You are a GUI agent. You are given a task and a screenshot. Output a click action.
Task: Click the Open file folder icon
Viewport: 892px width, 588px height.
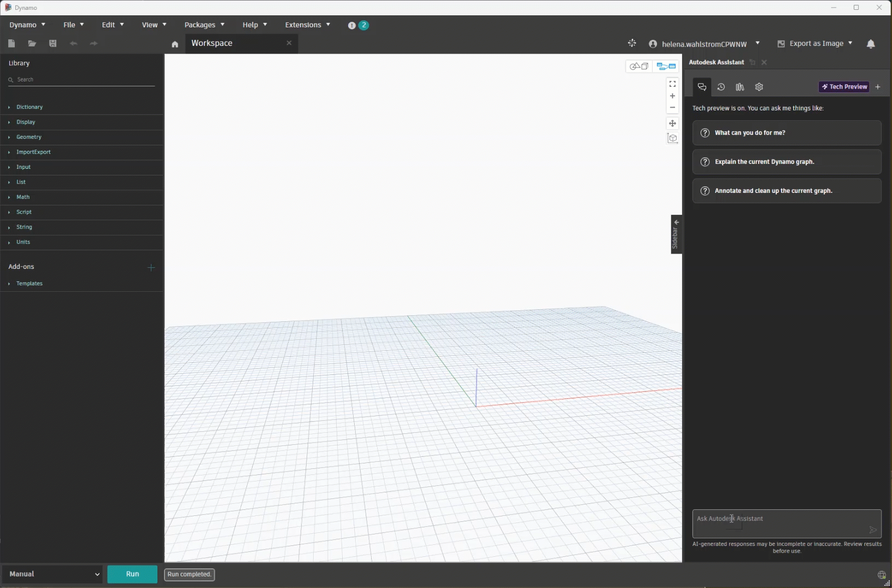click(32, 44)
